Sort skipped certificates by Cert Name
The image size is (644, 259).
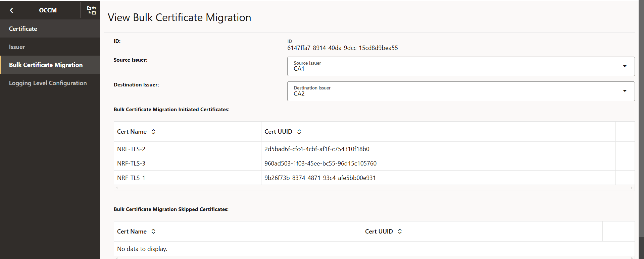[153, 232]
